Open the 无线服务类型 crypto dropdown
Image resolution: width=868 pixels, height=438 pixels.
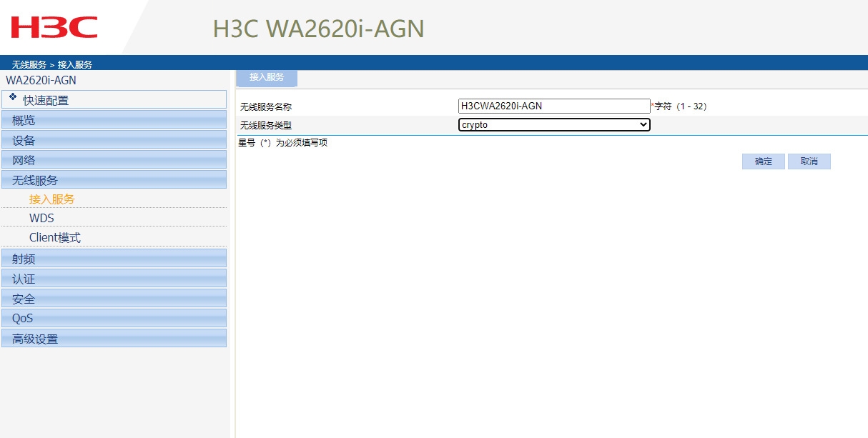(x=554, y=124)
